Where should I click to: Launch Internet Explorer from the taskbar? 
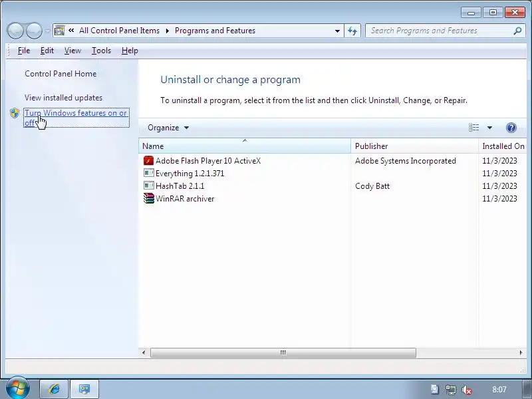pos(55,389)
